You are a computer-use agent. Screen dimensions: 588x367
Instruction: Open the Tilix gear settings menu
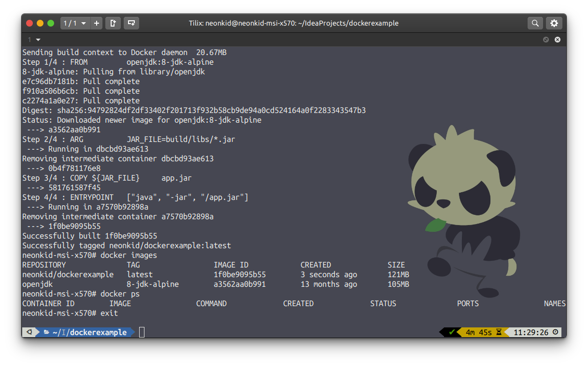pos(554,23)
